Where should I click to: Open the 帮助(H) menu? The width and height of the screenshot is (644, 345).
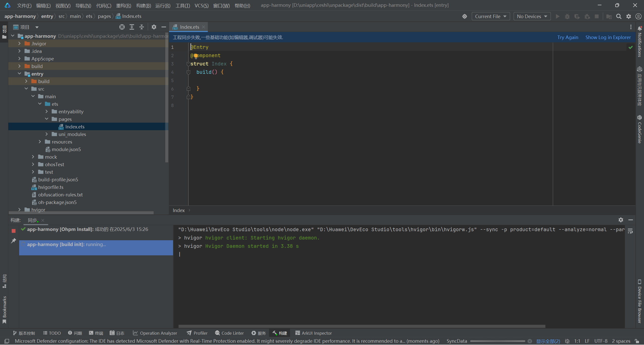[242, 5]
